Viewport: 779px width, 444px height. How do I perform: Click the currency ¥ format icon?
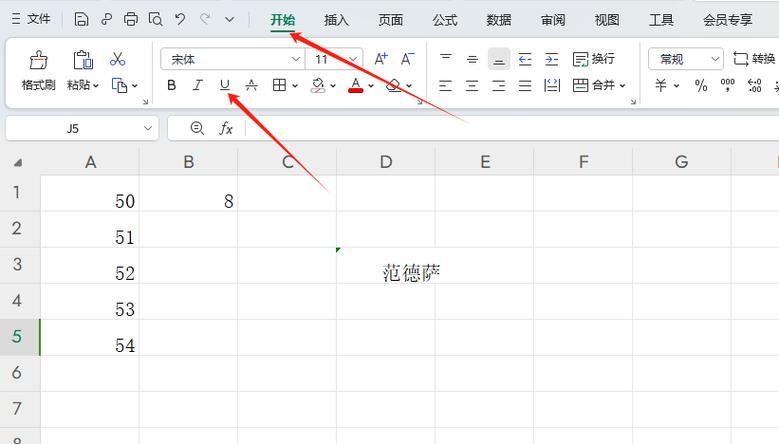661,85
